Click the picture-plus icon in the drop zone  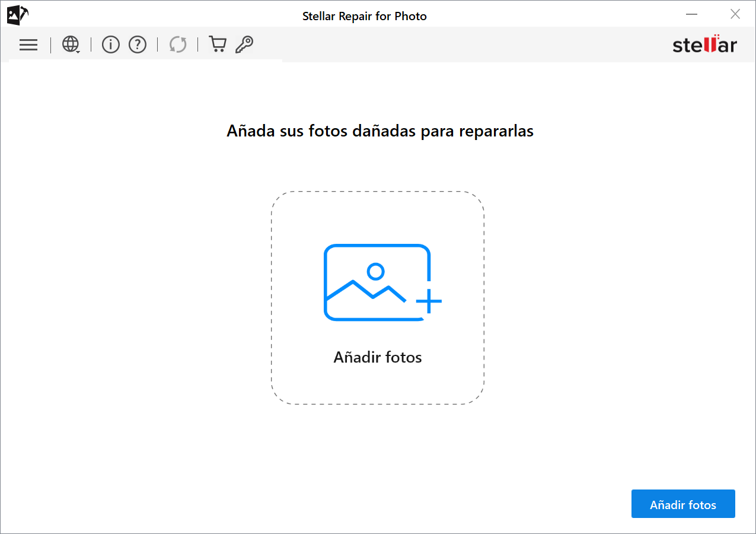coord(382,282)
